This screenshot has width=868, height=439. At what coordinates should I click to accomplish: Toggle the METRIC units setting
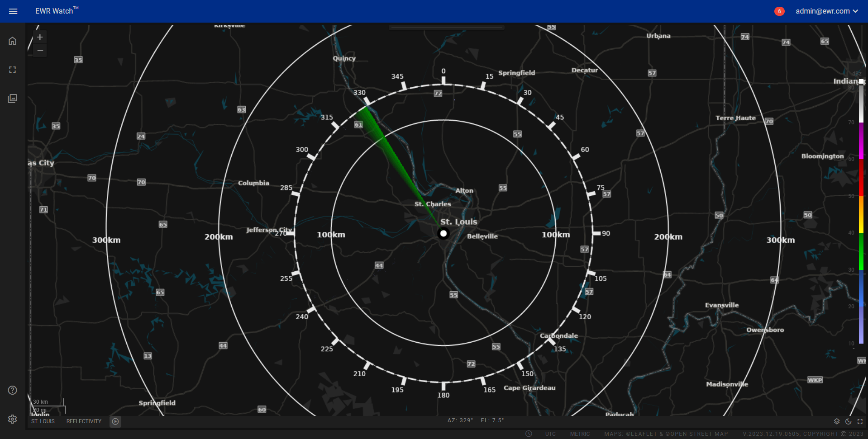[580, 434]
